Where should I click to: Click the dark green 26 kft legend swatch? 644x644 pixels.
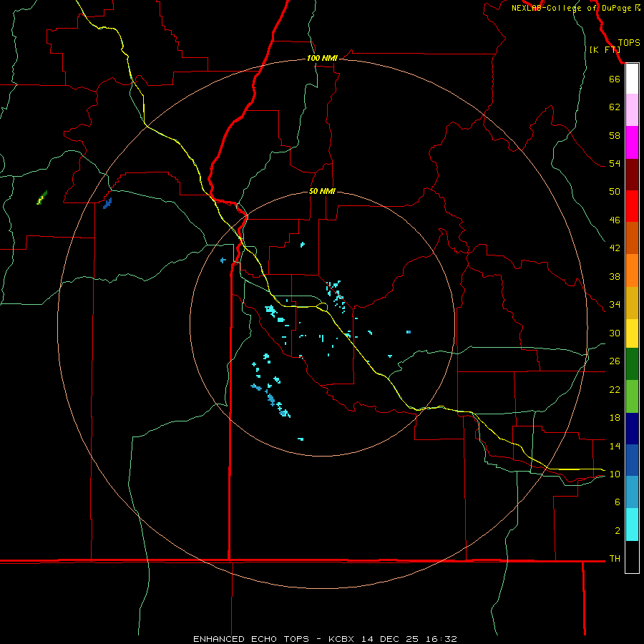[632, 364]
